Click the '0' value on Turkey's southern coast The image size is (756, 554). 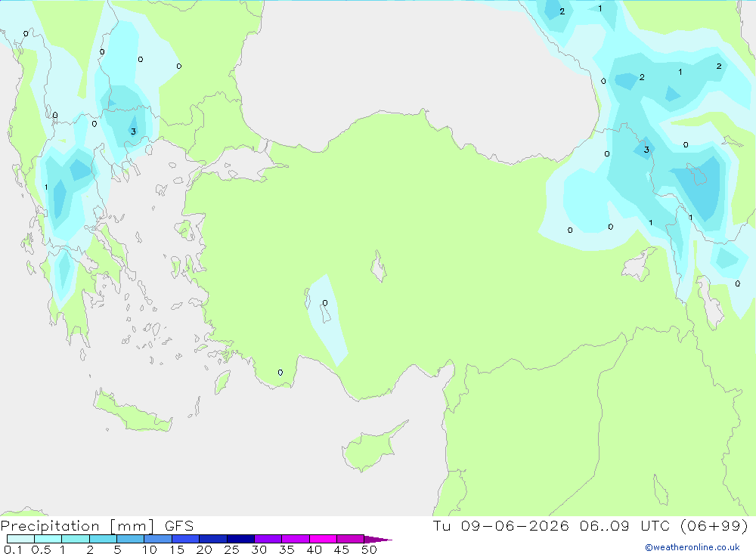[x=280, y=372]
